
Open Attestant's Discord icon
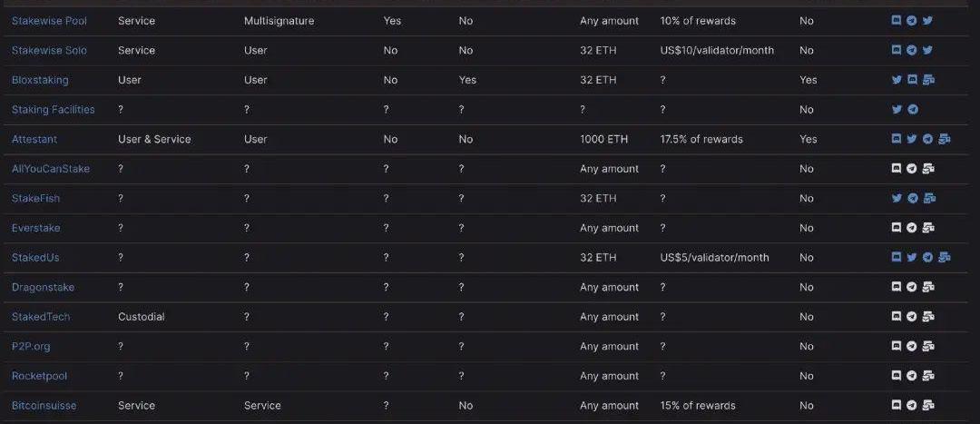click(x=897, y=139)
